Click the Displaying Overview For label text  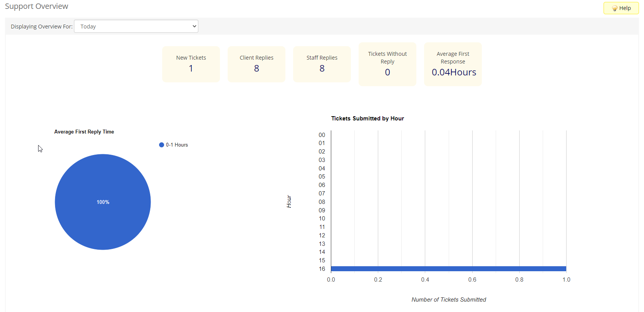(x=42, y=27)
